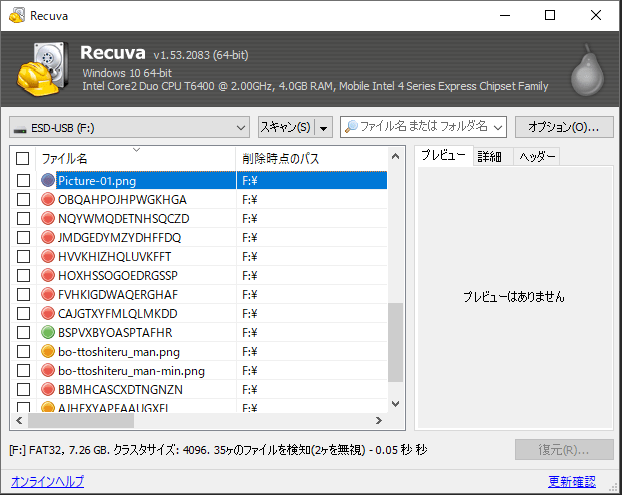Click the vertical scrollbar thumb of file list

[395, 343]
